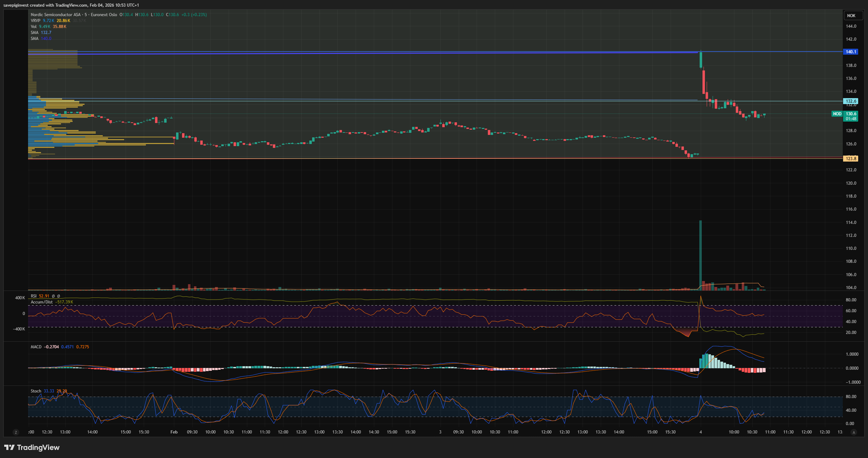Click the auto-scale 'A' icon on time axis
Viewport: 868px width, 458px height.
point(854,432)
